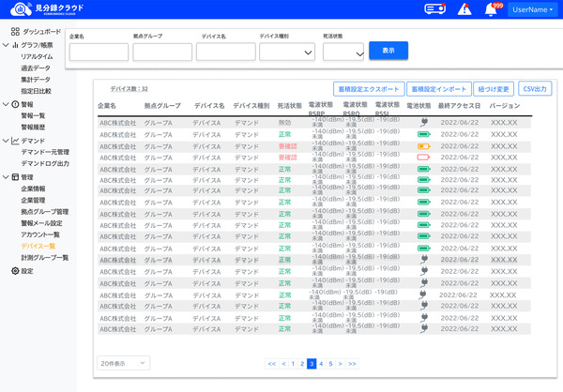This screenshot has width=563, height=392.
Task: Open the UserName dropdown menu
Action: click(530, 9)
